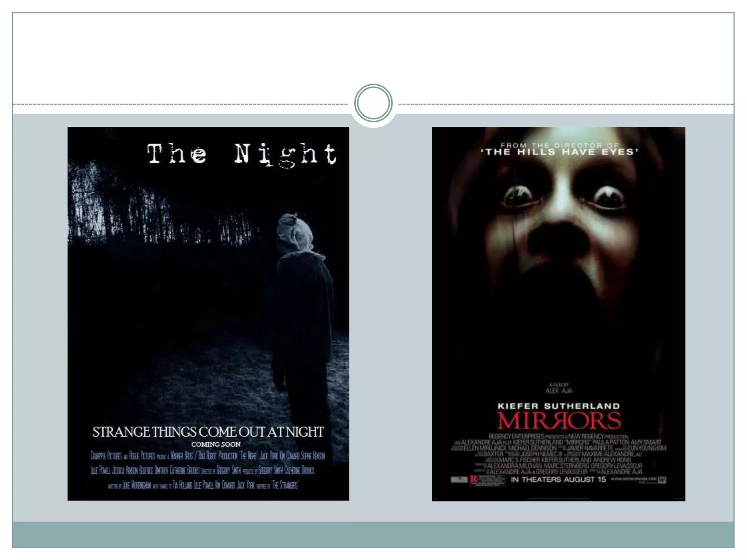Screen dimensions: 747x560
Task: Click the Mirrors poster billing credits block
Action: [x=560, y=454]
